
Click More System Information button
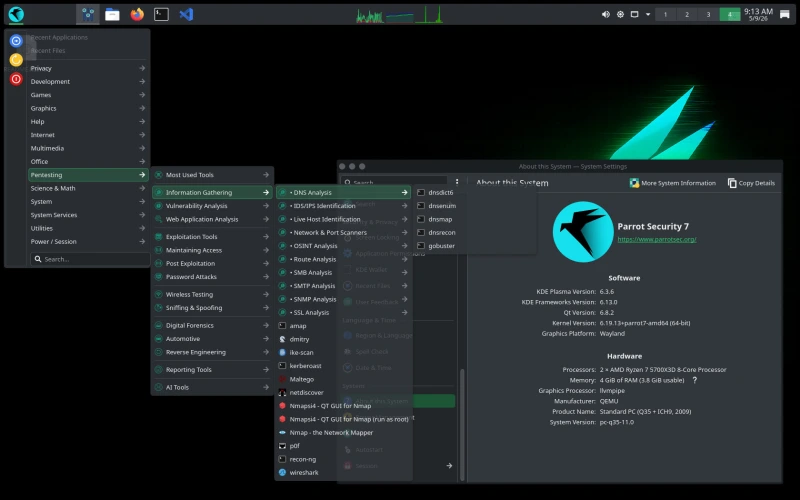(x=672, y=183)
